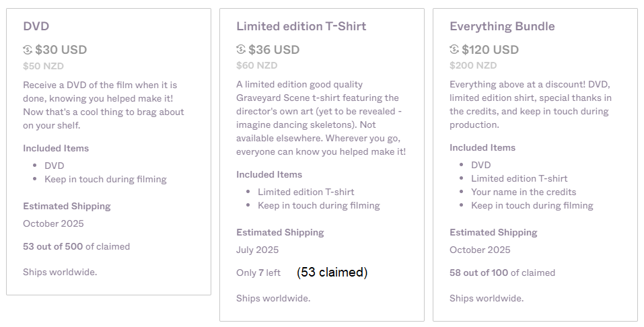Click the DVD card description paragraph
The width and height of the screenshot is (644, 327).
(x=104, y=105)
